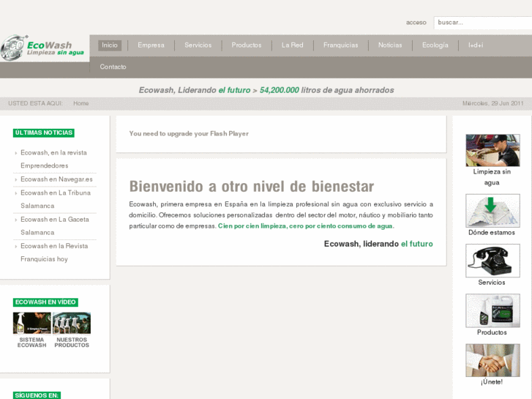Click the Servicios label under the telephone

pos(492,283)
